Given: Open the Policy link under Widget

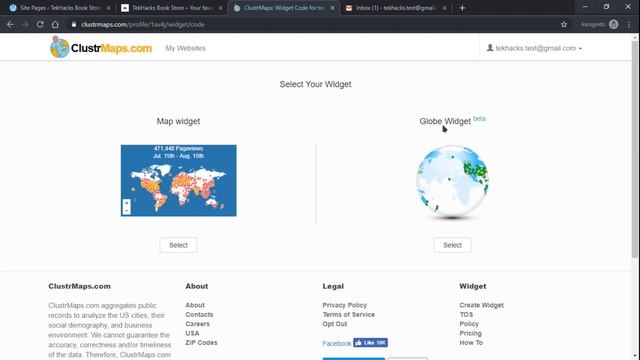Looking at the screenshot, I should (x=469, y=324).
